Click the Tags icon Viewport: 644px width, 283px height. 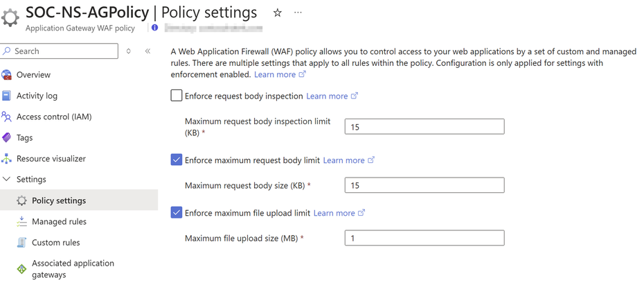(x=7, y=137)
